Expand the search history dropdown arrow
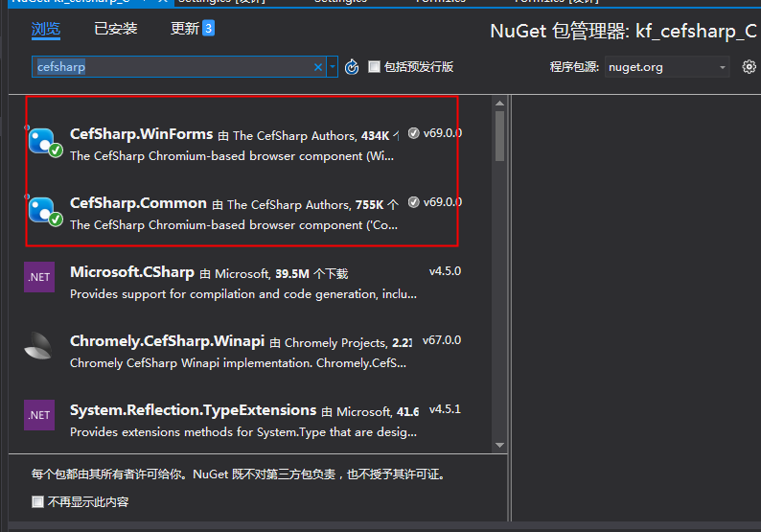 pos(333,67)
